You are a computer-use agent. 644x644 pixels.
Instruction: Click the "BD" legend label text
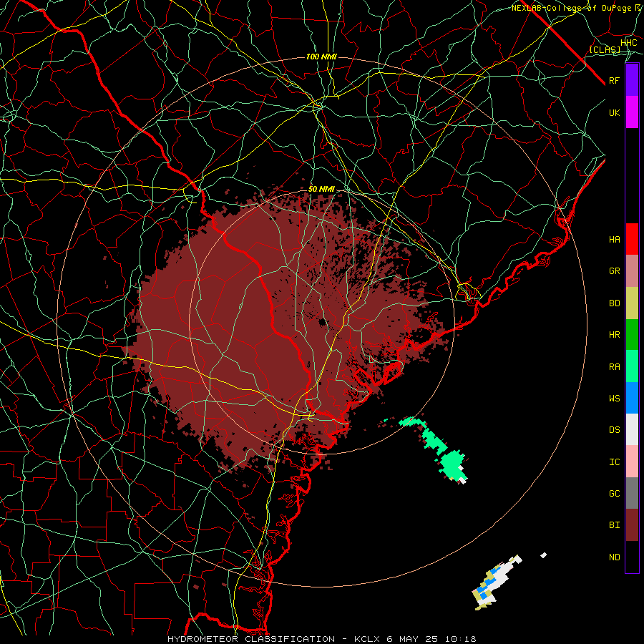(x=614, y=303)
